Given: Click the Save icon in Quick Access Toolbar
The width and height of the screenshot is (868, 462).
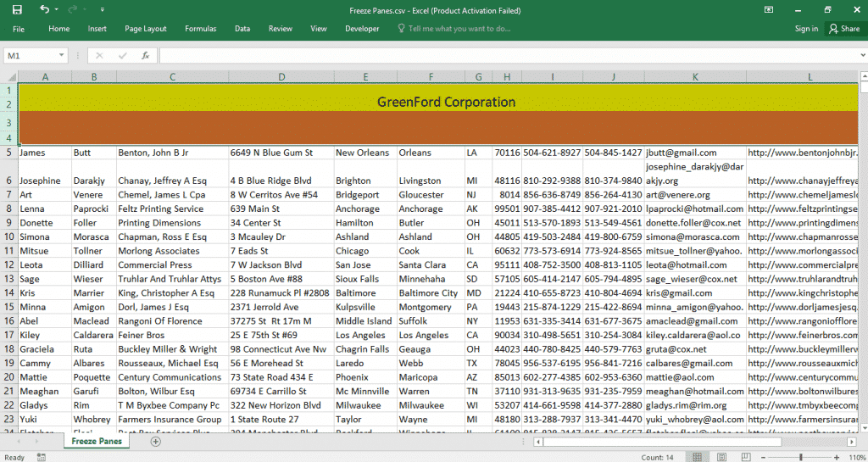Looking at the screenshot, I should [17, 10].
